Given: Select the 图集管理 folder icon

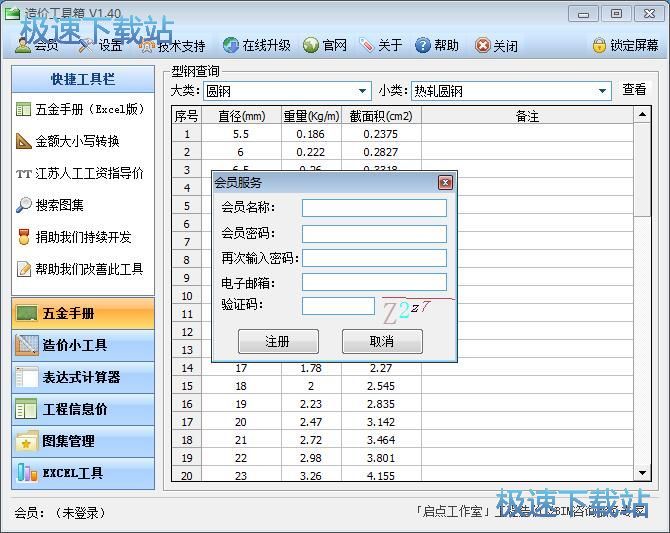Looking at the screenshot, I should coord(26,441).
